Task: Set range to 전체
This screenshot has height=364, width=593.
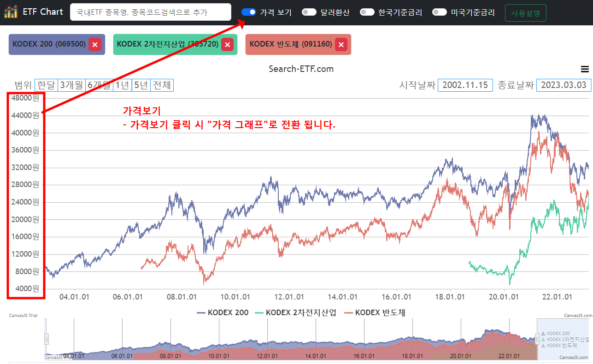Action: tap(162, 85)
